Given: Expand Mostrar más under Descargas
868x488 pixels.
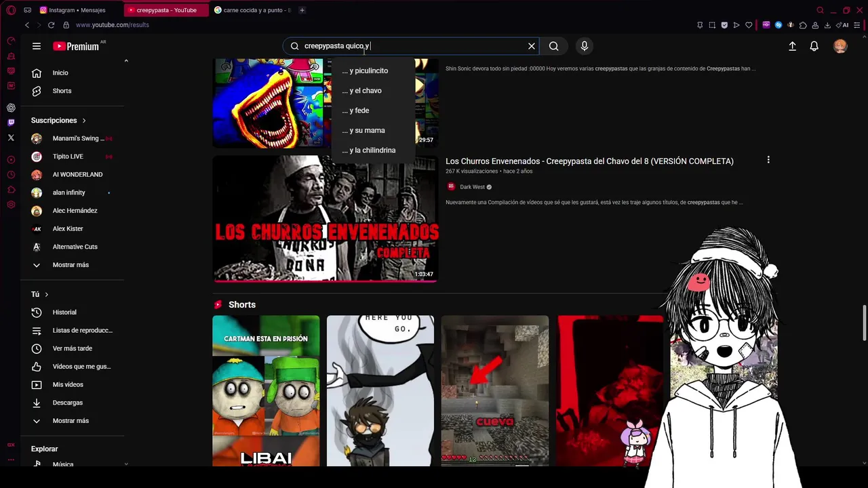Looking at the screenshot, I should 73,421.
